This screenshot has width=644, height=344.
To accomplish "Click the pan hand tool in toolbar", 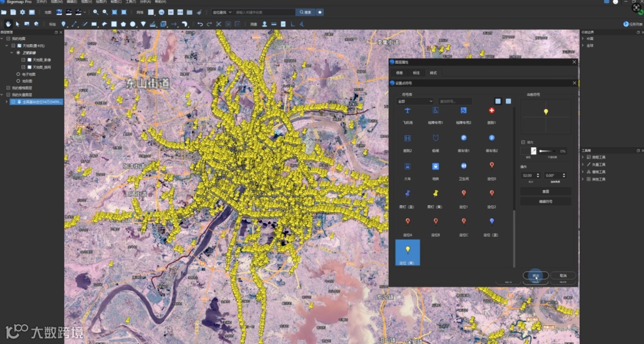I will click(8, 24).
